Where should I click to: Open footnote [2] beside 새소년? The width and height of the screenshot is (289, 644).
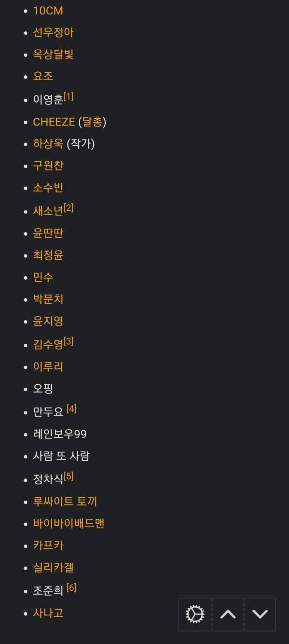(69, 208)
